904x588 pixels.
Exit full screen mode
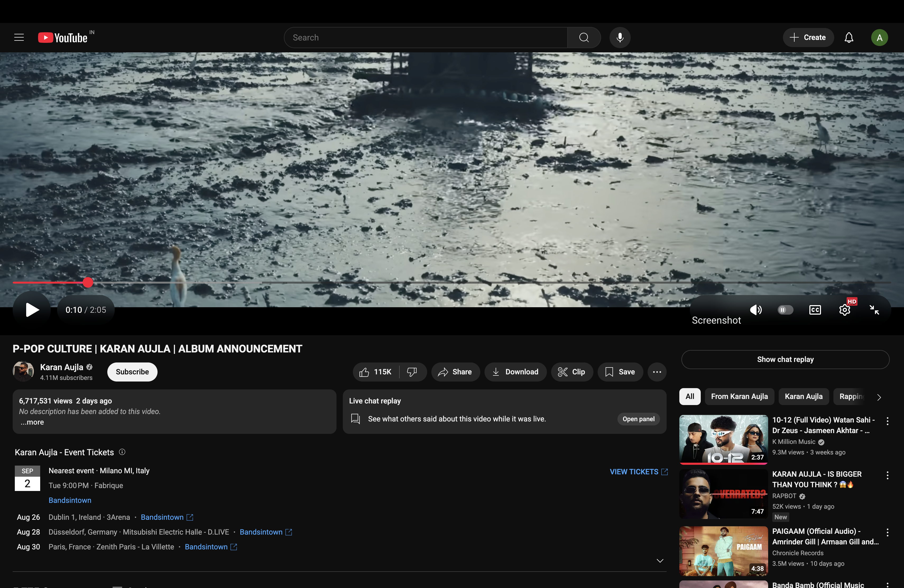click(874, 310)
